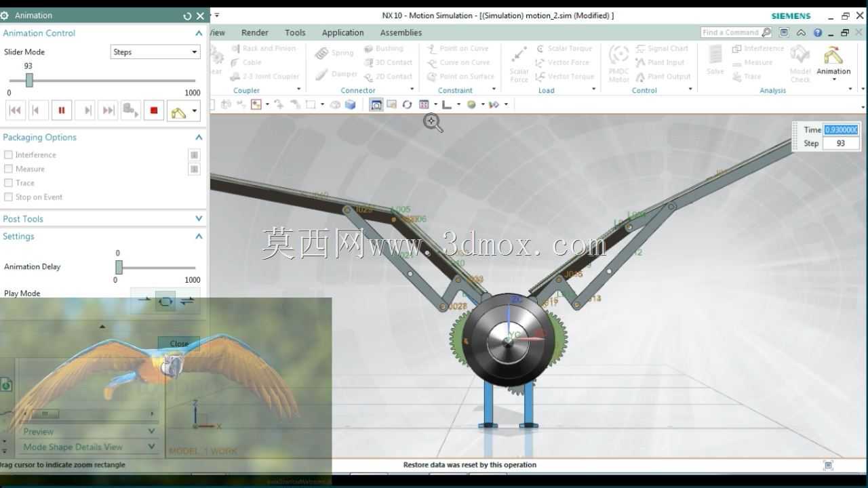
Task: Click the Signal Chart control tool
Action: pos(661,49)
